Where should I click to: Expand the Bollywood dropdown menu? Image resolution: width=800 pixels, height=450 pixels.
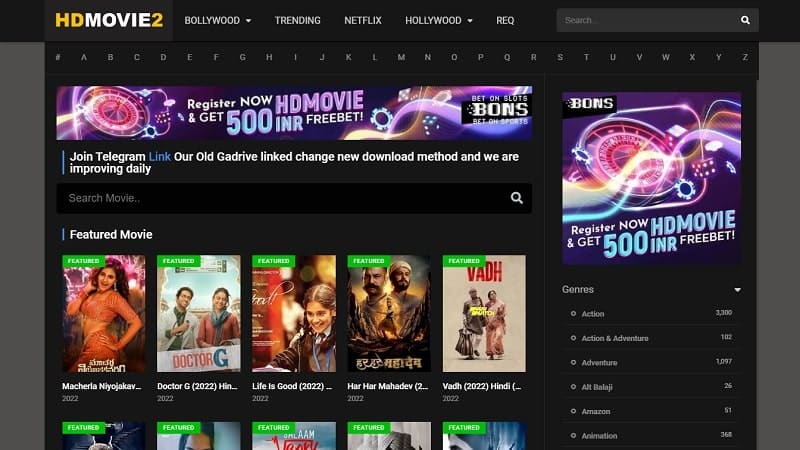click(x=218, y=20)
